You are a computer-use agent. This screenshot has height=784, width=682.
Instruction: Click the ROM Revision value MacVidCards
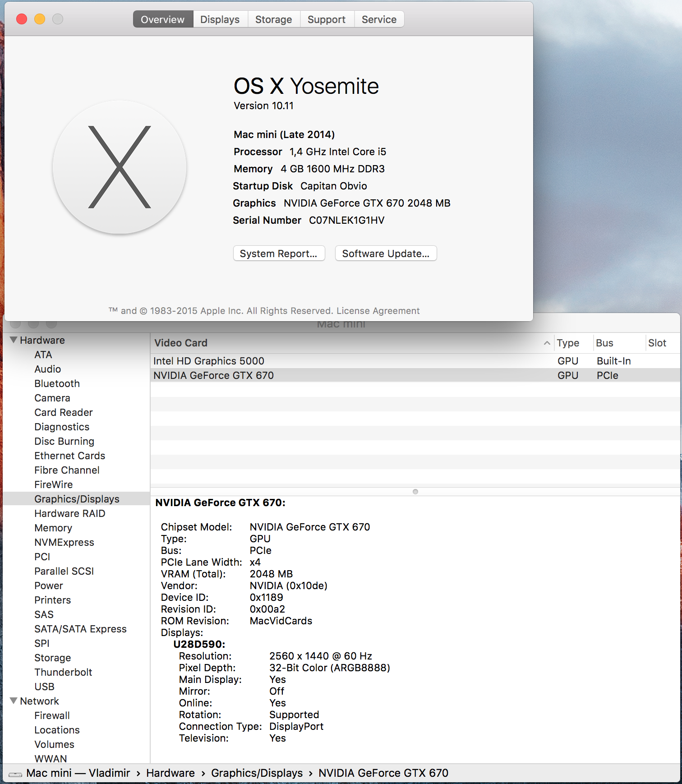click(281, 621)
